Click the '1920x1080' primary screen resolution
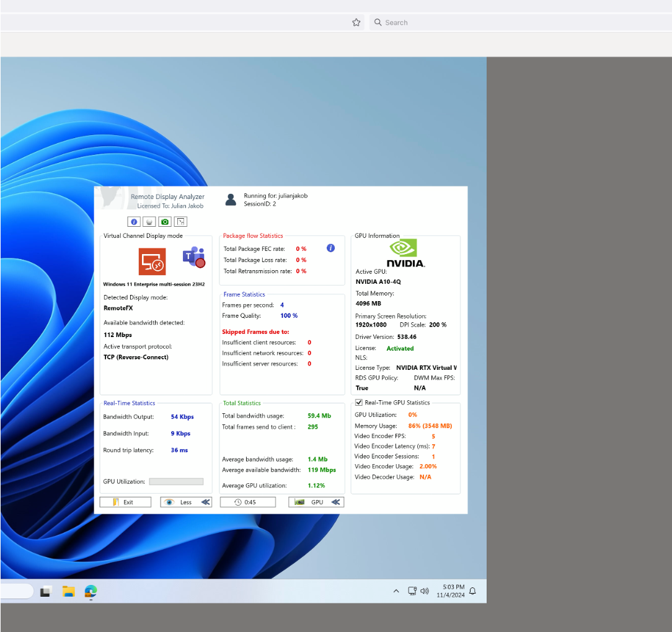The width and height of the screenshot is (672, 632). [371, 325]
